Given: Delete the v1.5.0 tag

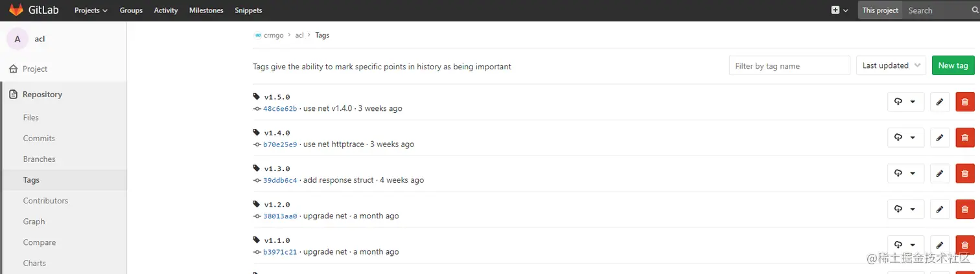Looking at the screenshot, I should tap(964, 102).
